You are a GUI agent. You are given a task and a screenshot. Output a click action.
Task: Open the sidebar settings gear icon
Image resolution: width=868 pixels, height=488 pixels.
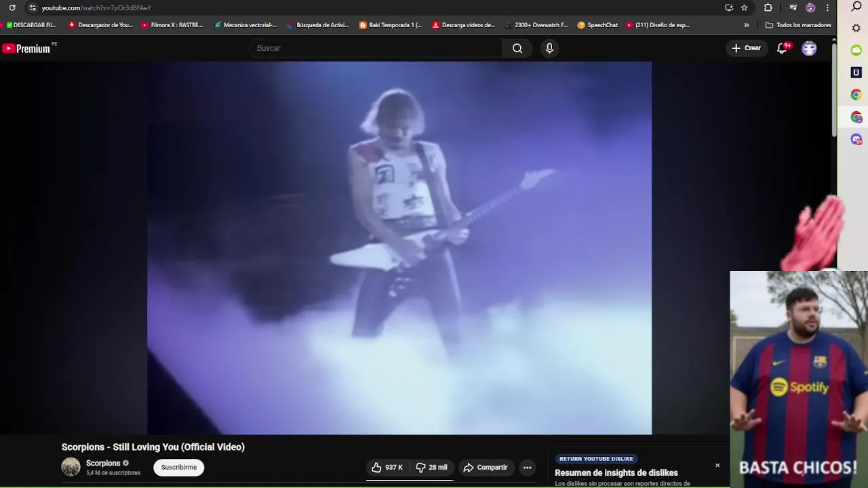pos(856,28)
